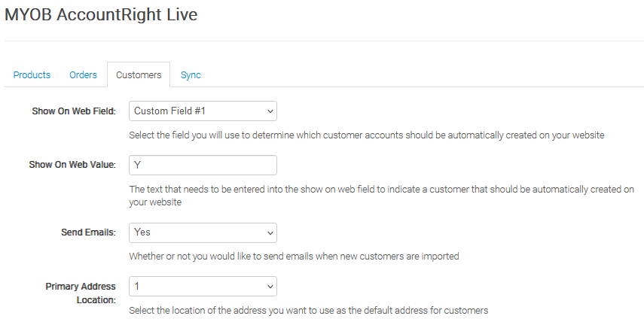The height and width of the screenshot is (322, 644).
Task: Click the arrow on the Yes select box
Action: point(270,232)
